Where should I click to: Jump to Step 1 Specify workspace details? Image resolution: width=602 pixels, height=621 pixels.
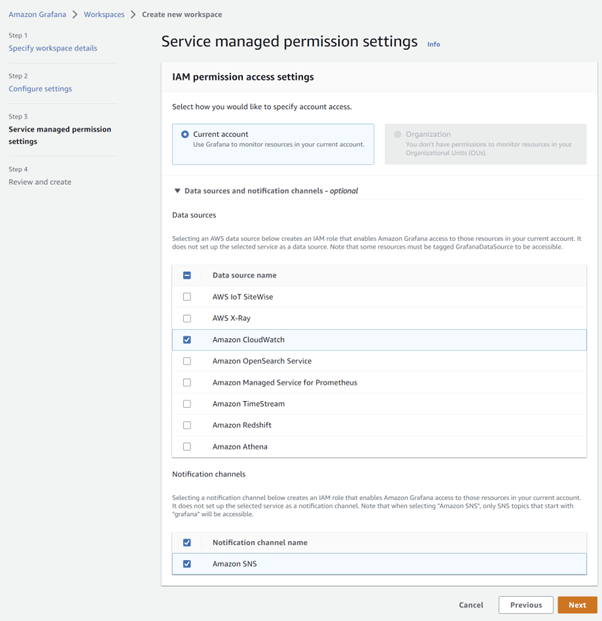(53, 48)
